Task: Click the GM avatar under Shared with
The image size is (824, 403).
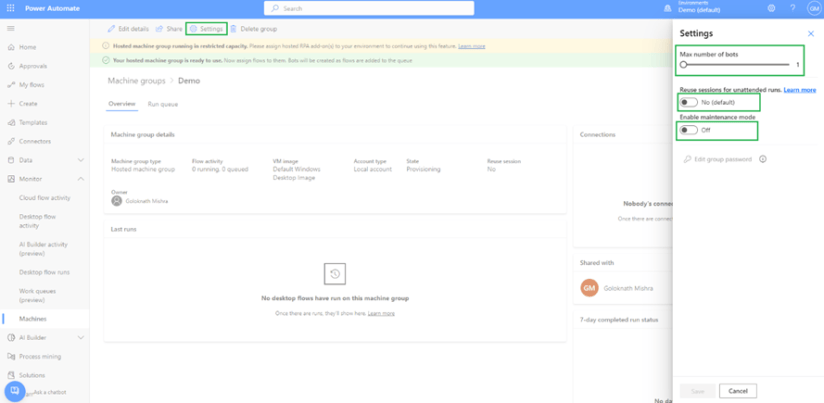Action: [590, 288]
